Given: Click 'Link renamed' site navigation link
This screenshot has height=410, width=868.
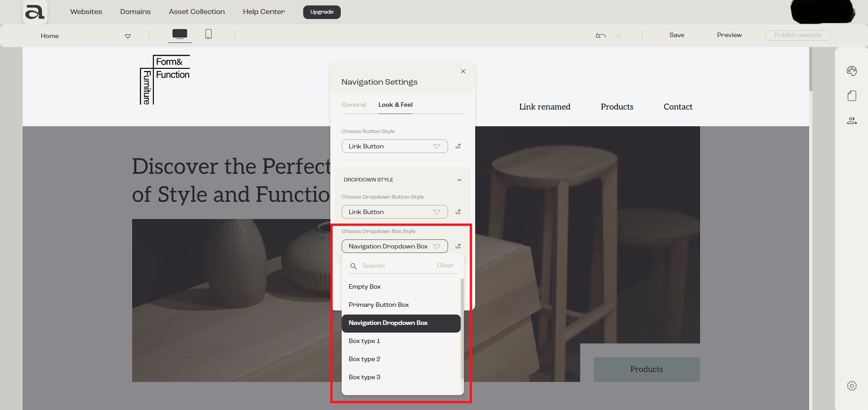Looking at the screenshot, I should pos(544,107).
